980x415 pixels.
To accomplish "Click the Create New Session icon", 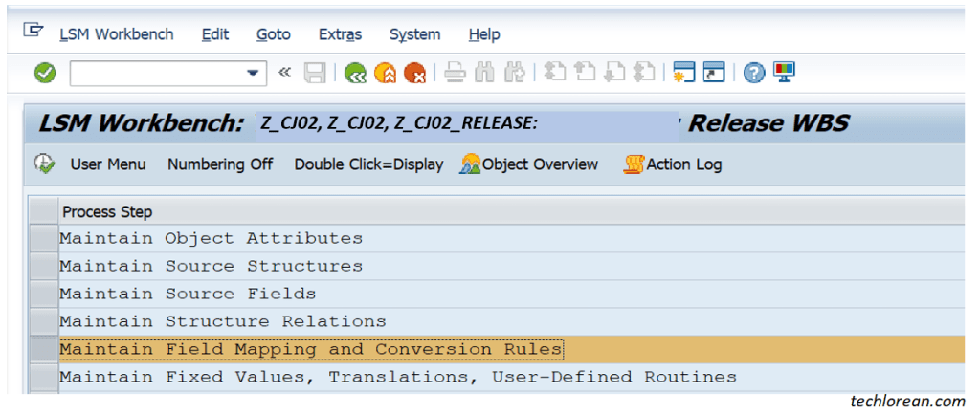I will (683, 73).
